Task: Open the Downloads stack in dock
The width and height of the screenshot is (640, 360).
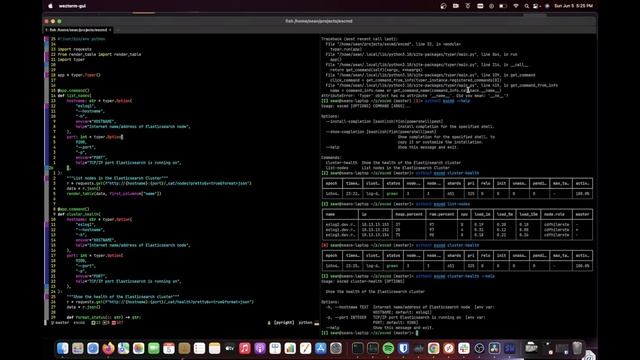Action: click(x=531, y=348)
